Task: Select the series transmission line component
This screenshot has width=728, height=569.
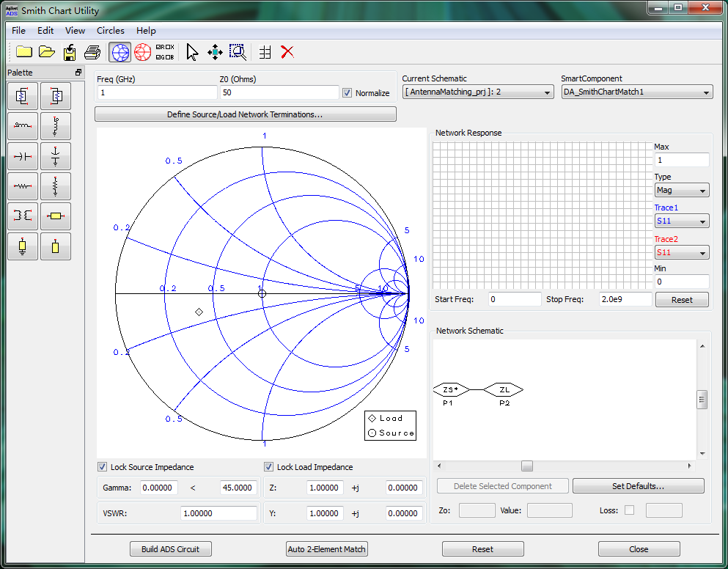Action: (x=56, y=216)
